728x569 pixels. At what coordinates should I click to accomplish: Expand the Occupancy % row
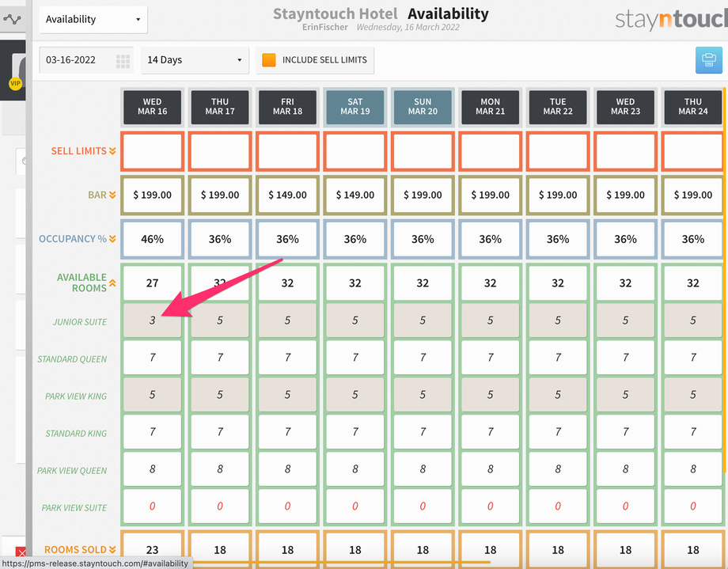(112, 239)
